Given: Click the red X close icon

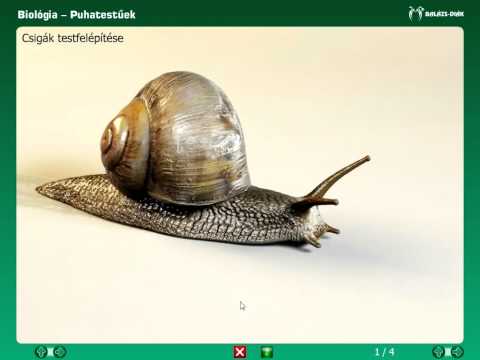Looking at the screenshot, I should tap(240, 352).
